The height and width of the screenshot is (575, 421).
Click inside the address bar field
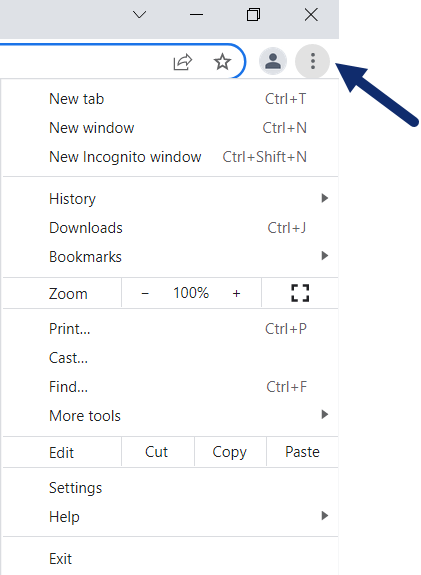tap(84, 61)
